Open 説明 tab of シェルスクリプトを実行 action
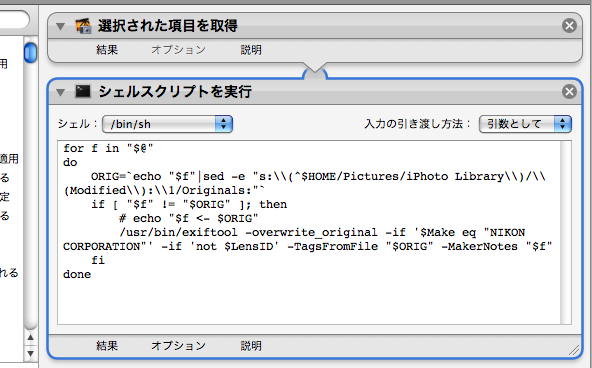 coord(251,346)
